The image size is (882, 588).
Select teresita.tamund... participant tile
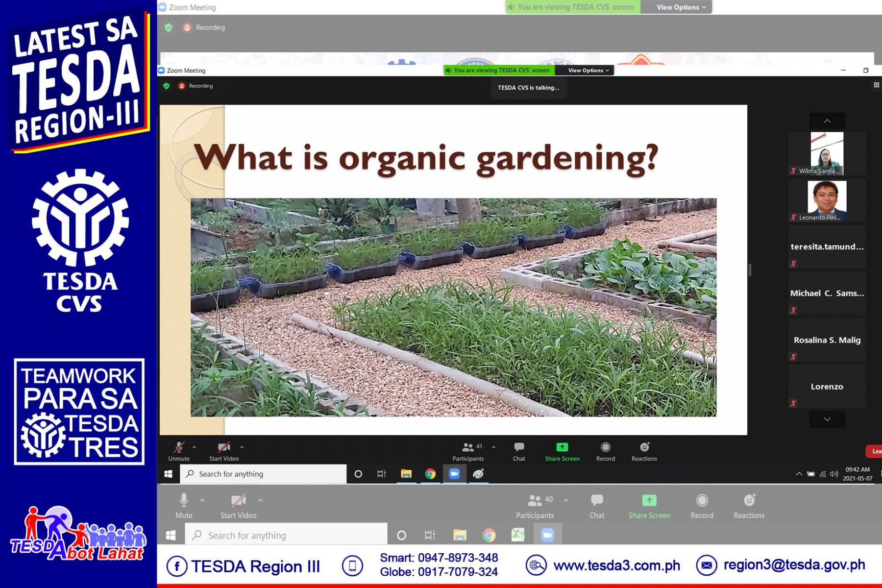827,246
